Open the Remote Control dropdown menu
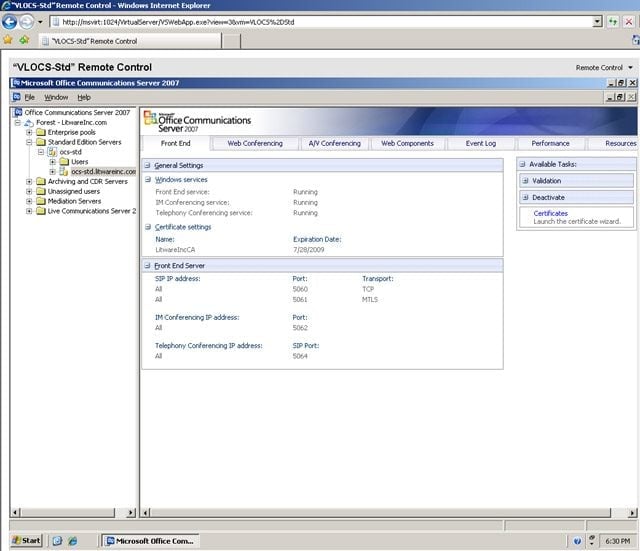The image size is (640, 551). click(604, 67)
